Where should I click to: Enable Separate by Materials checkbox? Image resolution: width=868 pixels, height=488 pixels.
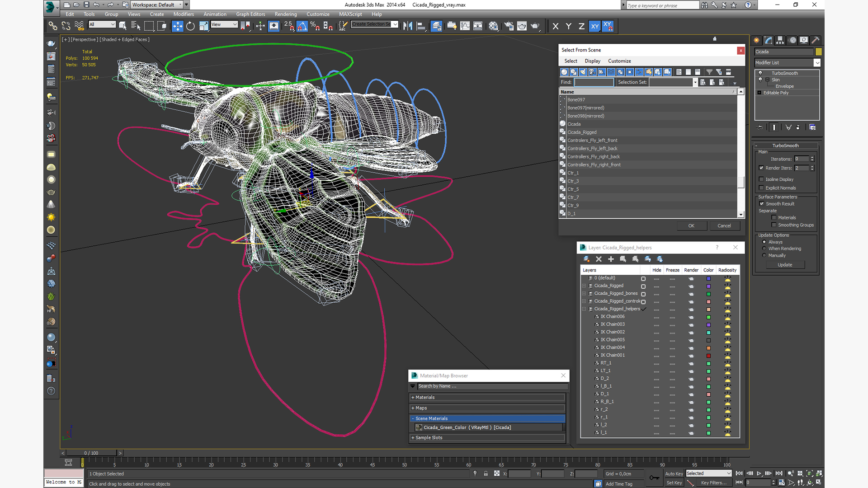point(774,218)
